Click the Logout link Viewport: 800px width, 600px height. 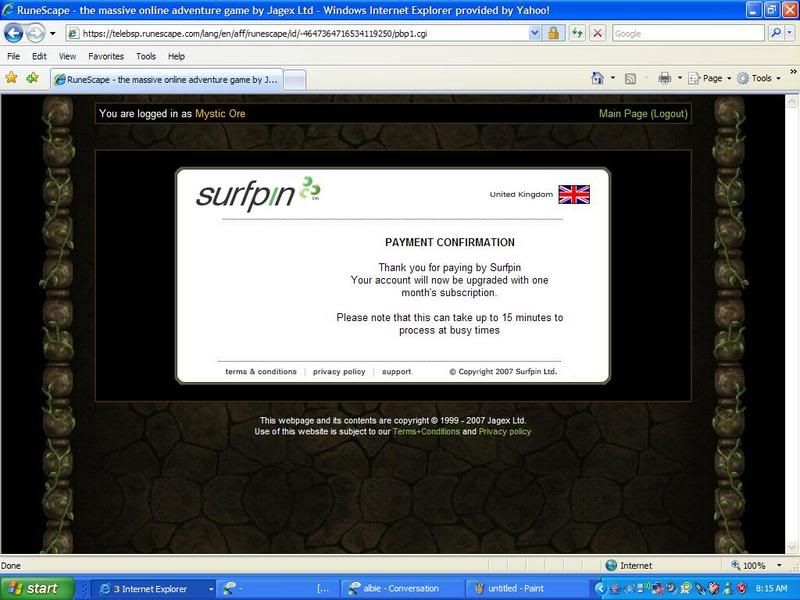669,114
